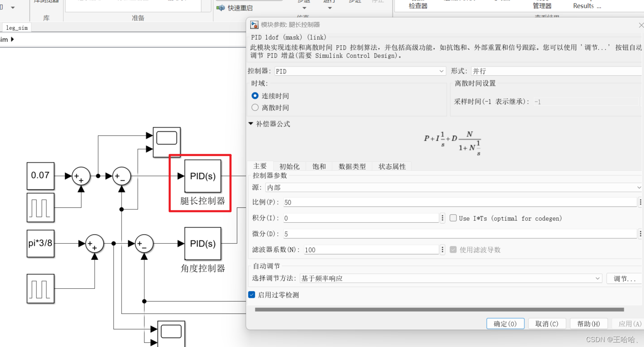Open options menu for 积分(I) field
Viewport: 644px width, 347px height.
point(443,218)
